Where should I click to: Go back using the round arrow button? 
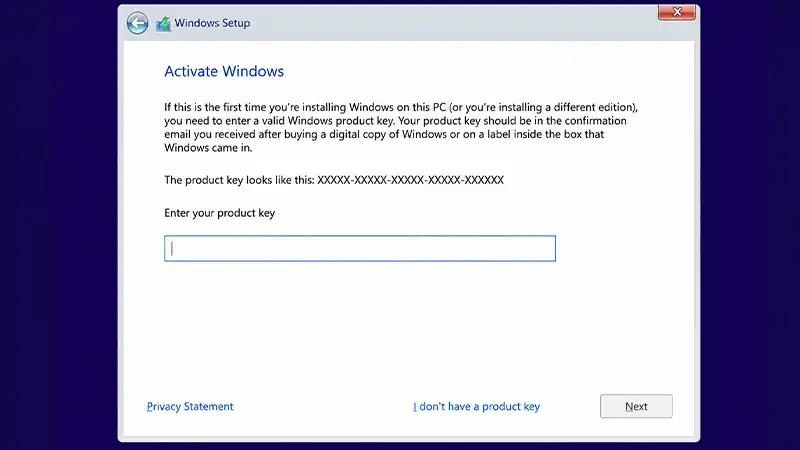pyautogui.click(x=137, y=23)
